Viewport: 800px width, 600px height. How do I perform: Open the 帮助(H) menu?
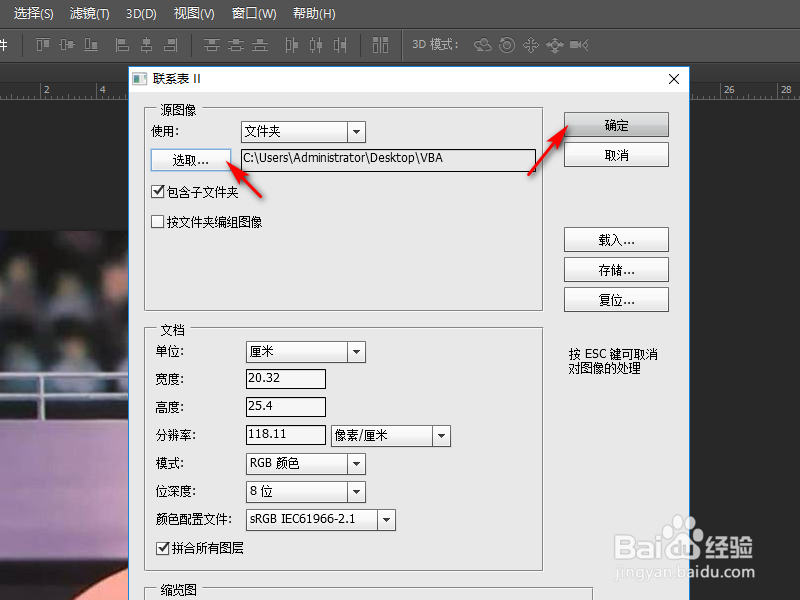tap(314, 13)
